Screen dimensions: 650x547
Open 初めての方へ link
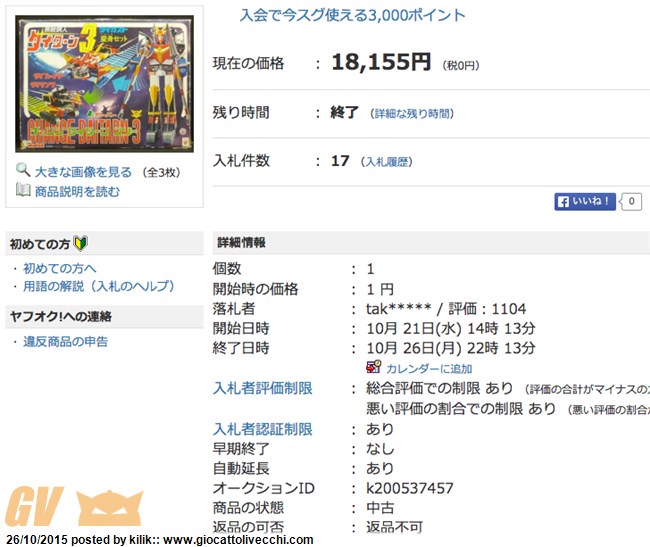(x=60, y=269)
